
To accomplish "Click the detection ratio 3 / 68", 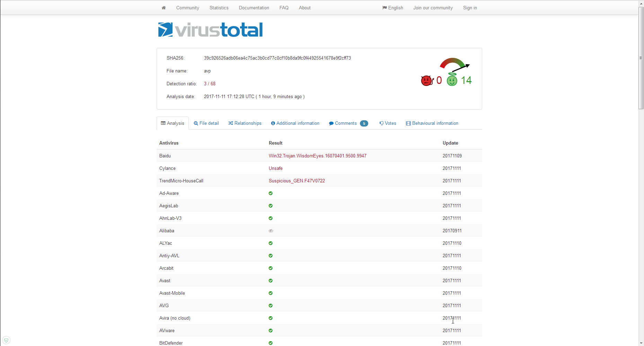I will pyautogui.click(x=210, y=84).
